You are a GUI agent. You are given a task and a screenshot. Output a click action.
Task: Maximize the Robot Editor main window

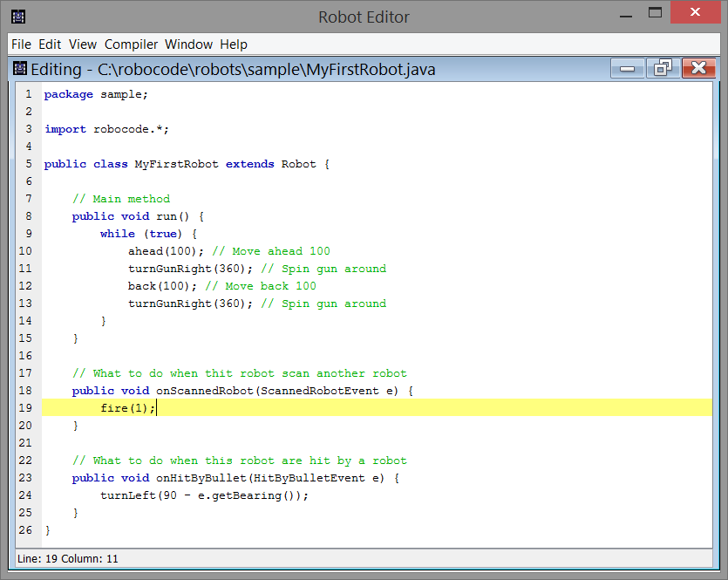[657, 14]
